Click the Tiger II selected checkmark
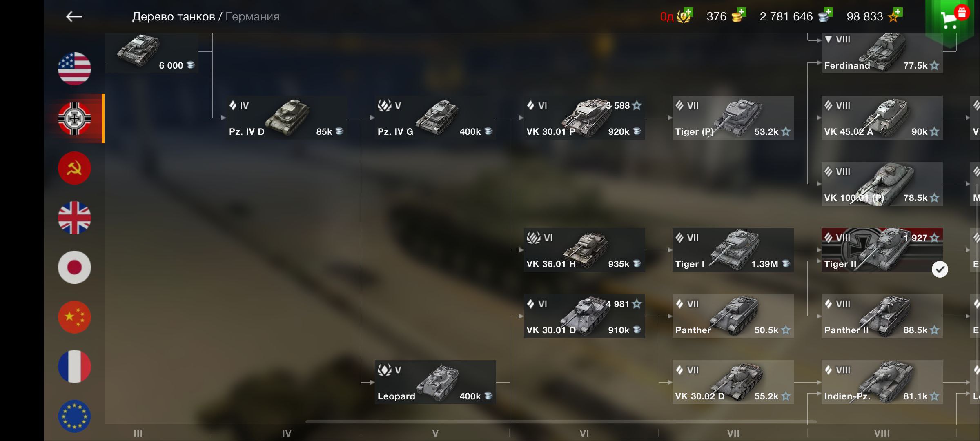The width and height of the screenshot is (980, 441). (940, 269)
